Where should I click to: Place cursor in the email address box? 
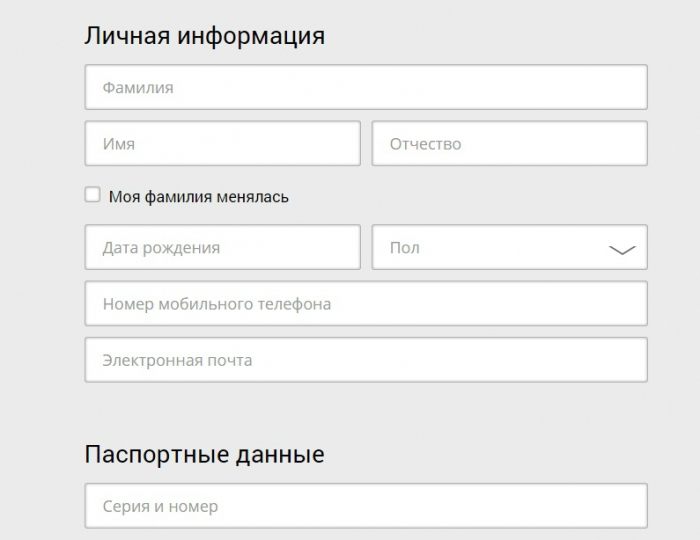[x=366, y=359]
